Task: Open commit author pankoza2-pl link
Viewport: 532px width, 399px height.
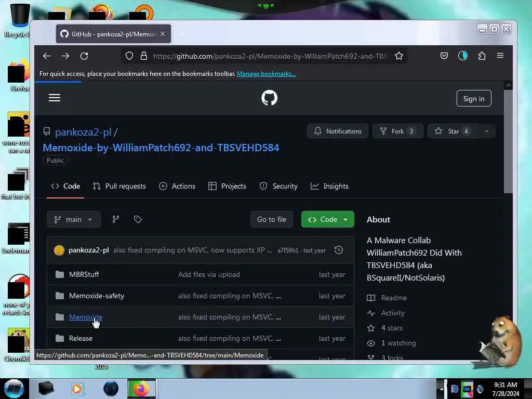Action: [88, 250]
